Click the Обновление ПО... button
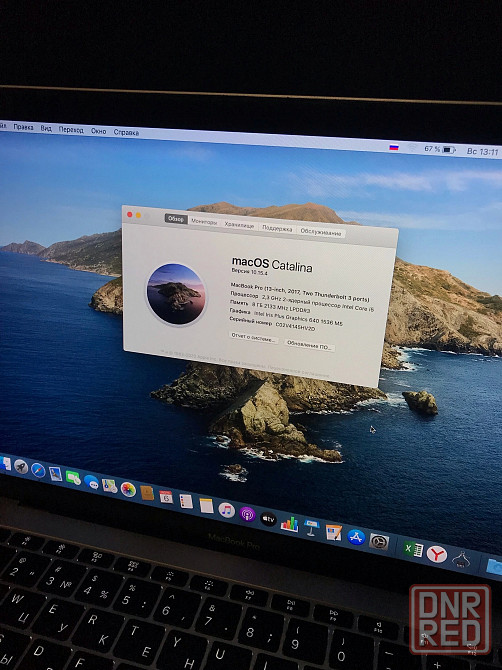The image size is (502, 670). coord(309,346)
